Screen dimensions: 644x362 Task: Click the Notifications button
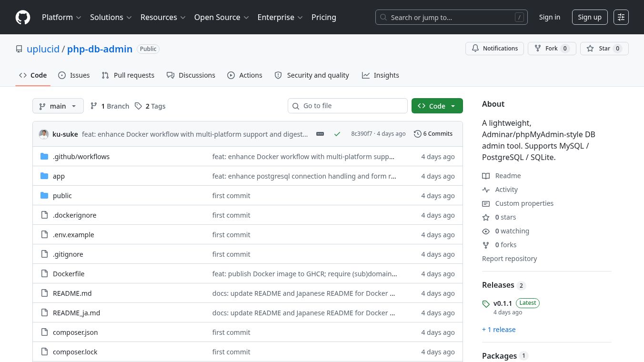pos(495,49)
